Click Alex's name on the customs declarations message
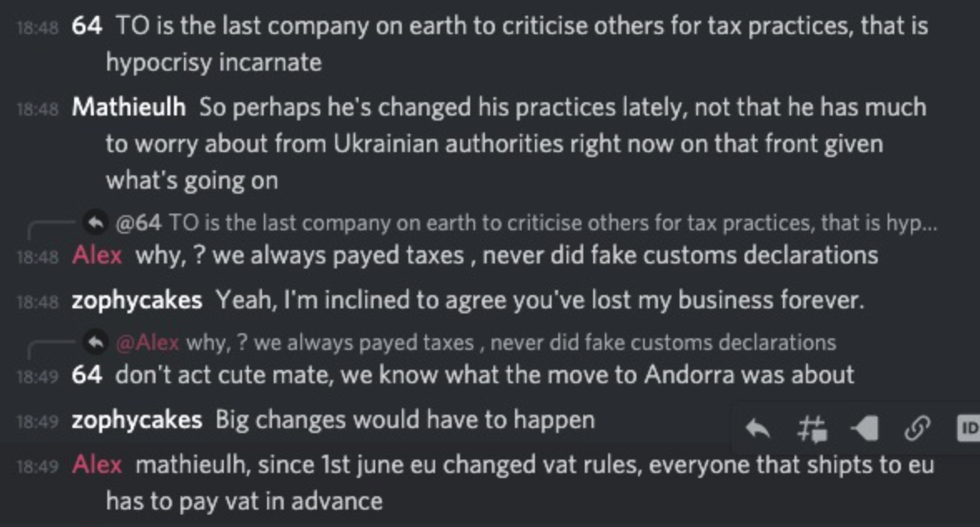Image resolution: width=980 pixels, height=527 pixels. tap(97, 254)
